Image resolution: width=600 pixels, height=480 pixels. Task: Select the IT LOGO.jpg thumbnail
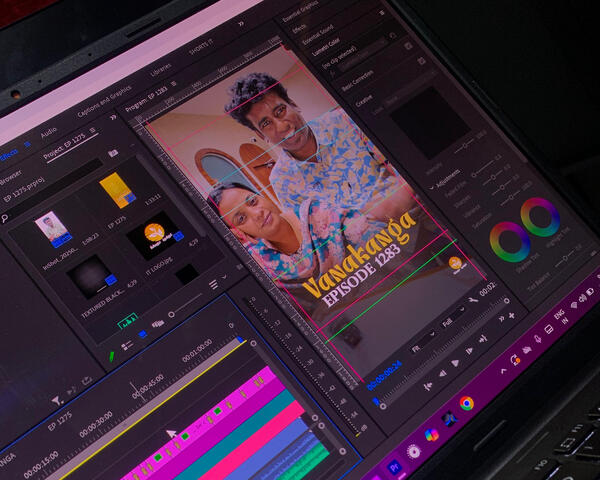click(x=155, y=235)
